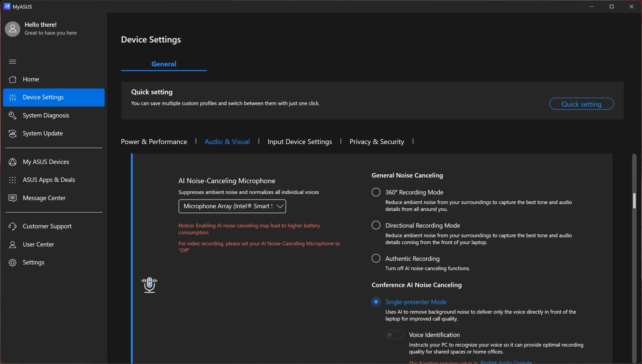The height and width of the screenshot is (364, 642).
Task: Select Directional Recording Mode
Action: pos(376,225)
